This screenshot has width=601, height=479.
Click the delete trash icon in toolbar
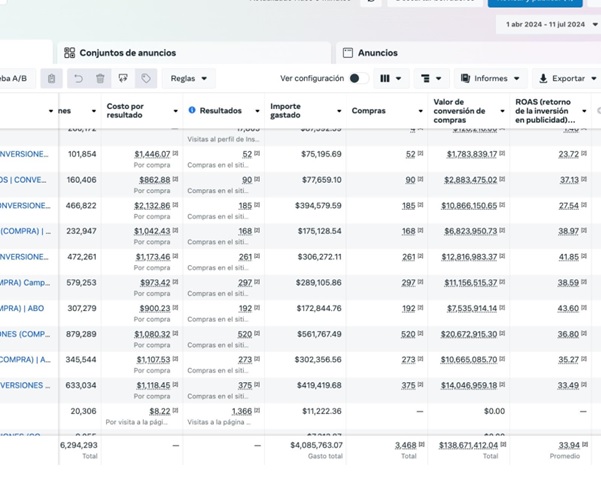(x=51, y=78)
